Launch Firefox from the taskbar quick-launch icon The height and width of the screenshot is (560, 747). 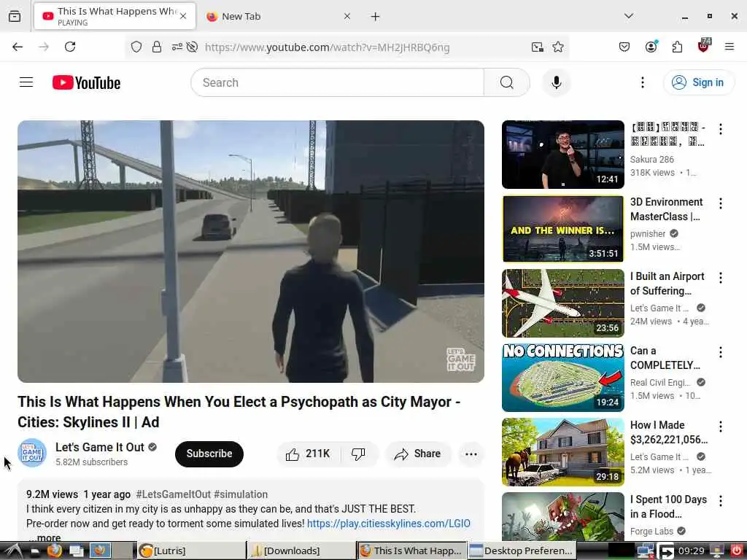click(54, 551)
